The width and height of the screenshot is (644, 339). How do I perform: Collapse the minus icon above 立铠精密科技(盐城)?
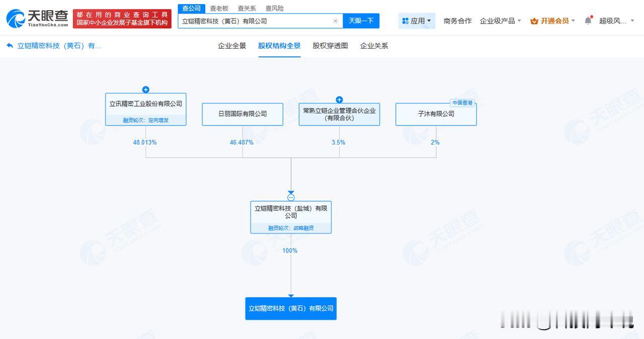point(291,197)
